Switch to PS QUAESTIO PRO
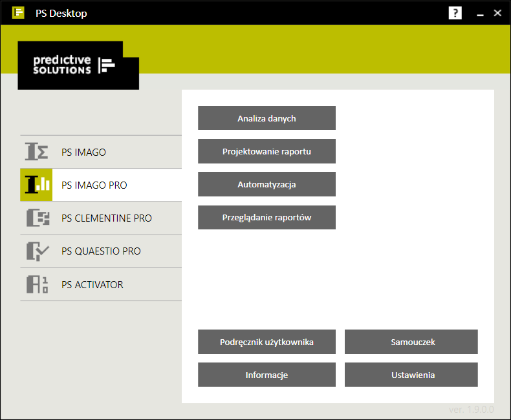The image size is (511, 420). 101,251
